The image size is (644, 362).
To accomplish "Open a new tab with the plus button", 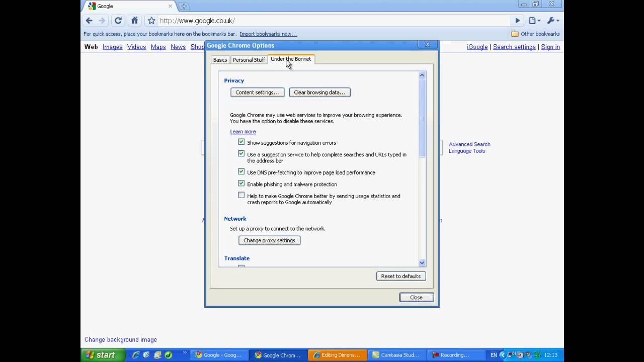I will pos(184,6).
